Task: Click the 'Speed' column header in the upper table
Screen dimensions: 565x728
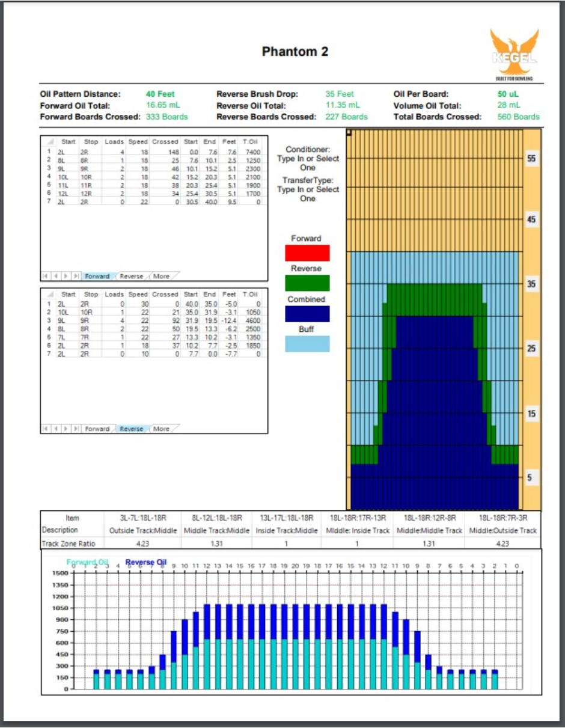Action: click(138, 142)
